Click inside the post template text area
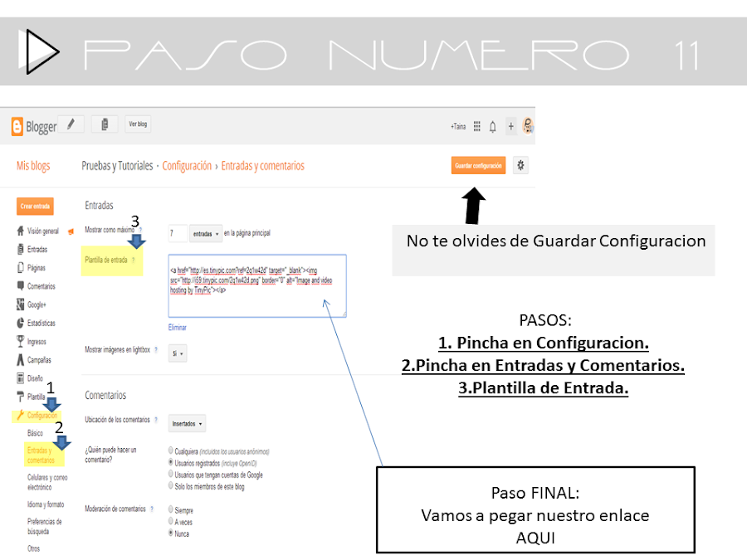The width and height of the screenshot is (747, 560). click(257, 285)
